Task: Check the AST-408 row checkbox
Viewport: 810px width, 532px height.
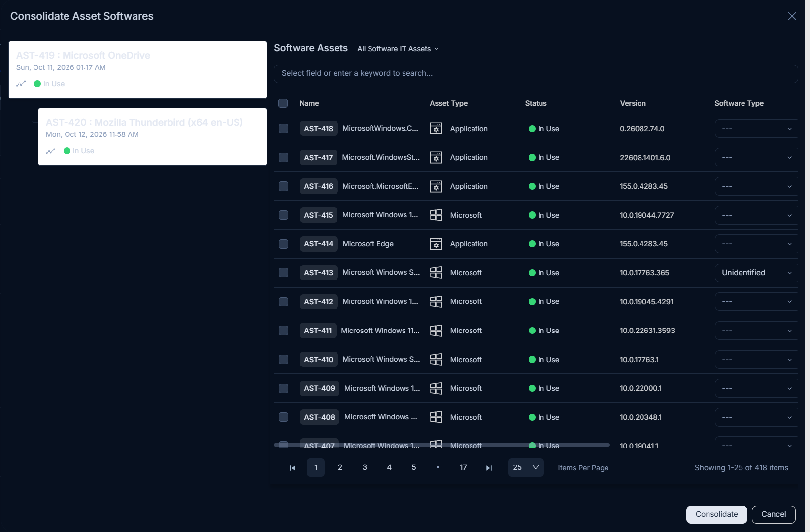Action: 283,417
